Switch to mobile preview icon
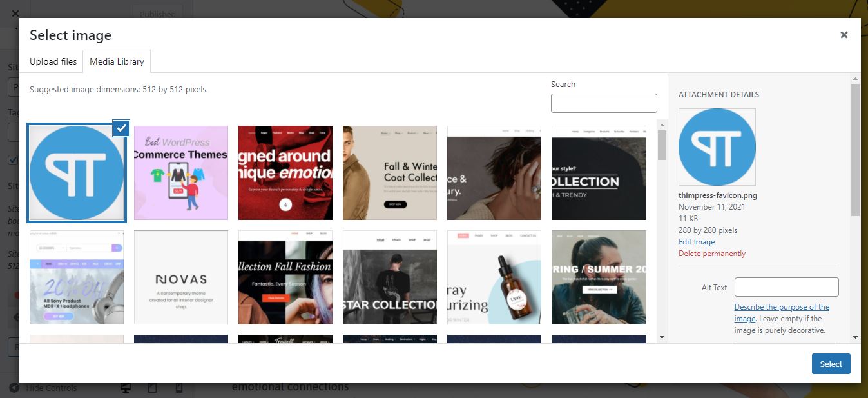 179,388
